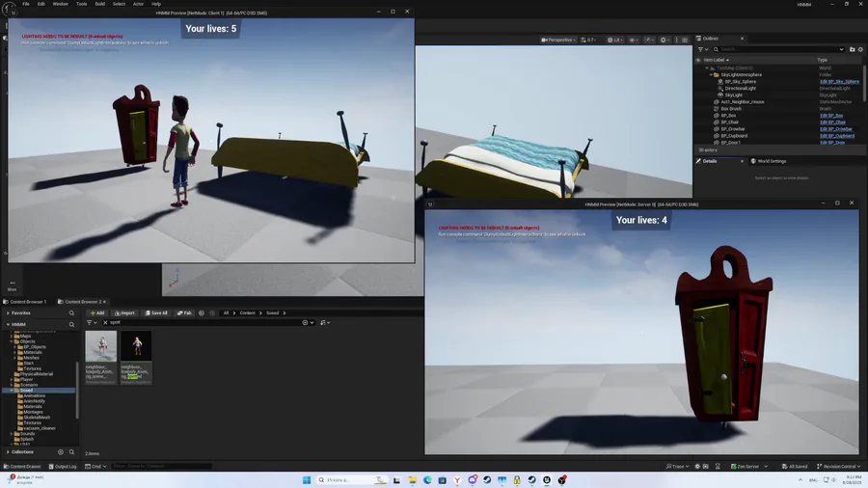Viewport: 868px width, 488px height.
Task: Open the Lit view mode dropdown
Action: click(x=614, y=40)
